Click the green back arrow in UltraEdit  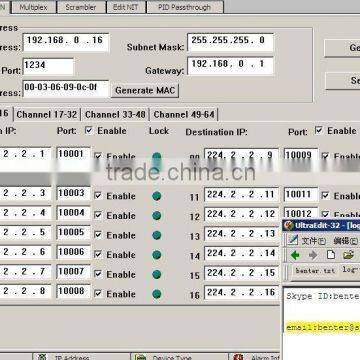click(x=295, y=256)
